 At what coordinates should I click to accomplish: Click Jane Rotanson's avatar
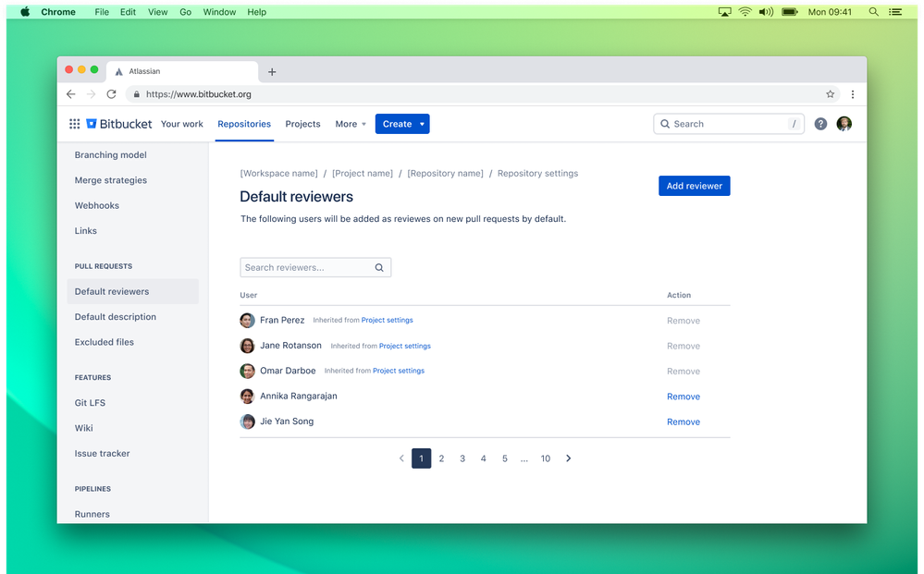click(247, 346)
